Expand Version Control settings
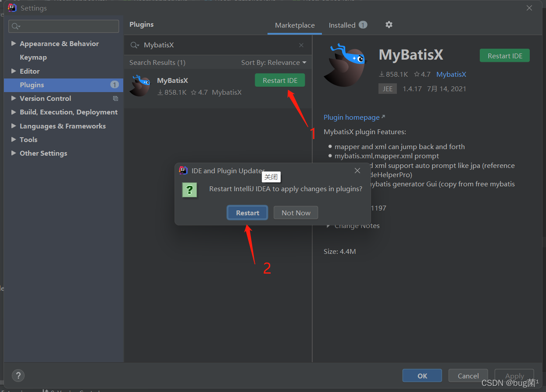This screenshot has height=392, width=546. [14, 98]
